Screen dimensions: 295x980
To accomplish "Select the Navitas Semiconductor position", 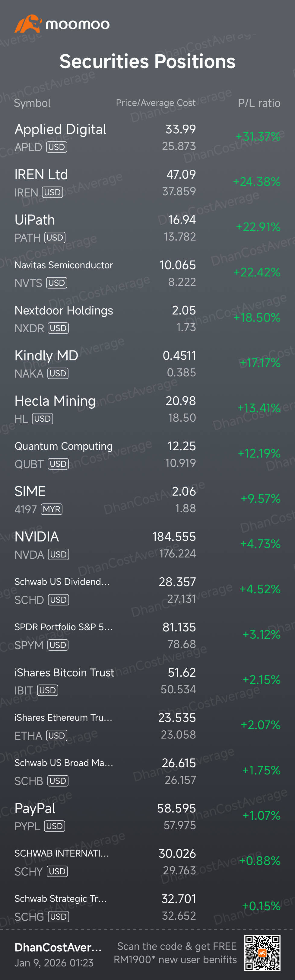I will (147, 273).
